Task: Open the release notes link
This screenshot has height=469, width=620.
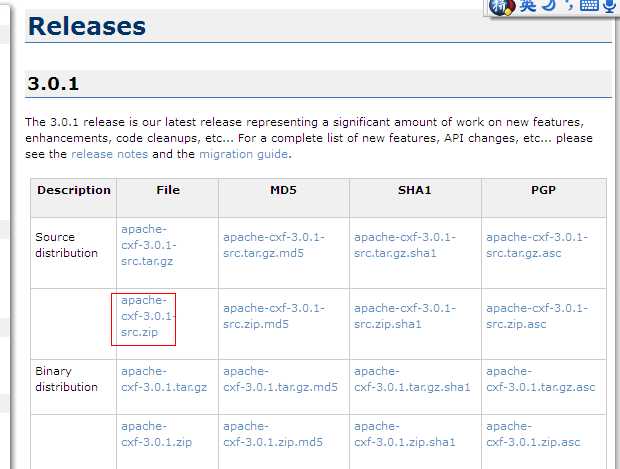Action: [x=110, y=154]
